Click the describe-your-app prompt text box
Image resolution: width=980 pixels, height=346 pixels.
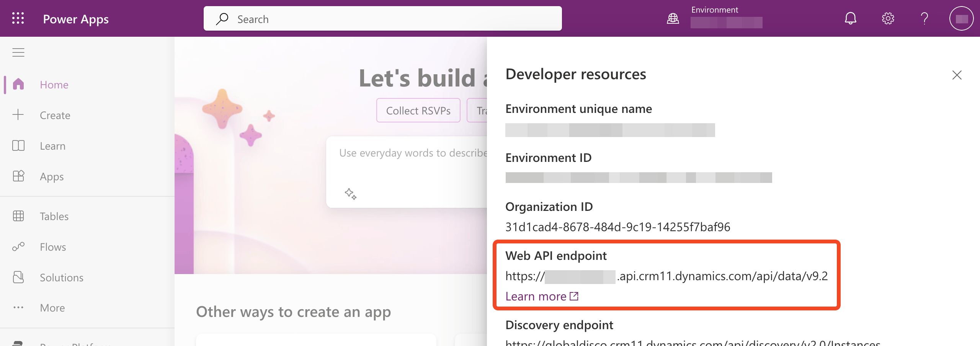(407, 172)
